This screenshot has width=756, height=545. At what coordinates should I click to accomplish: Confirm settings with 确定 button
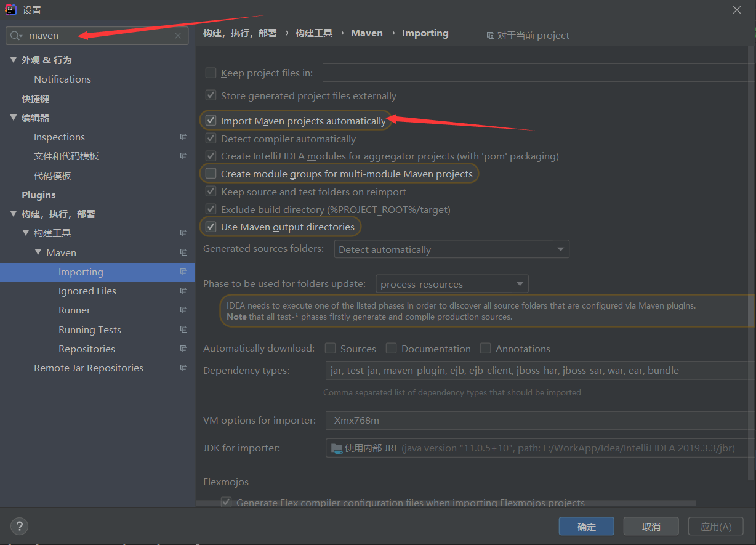click(587, 527)
